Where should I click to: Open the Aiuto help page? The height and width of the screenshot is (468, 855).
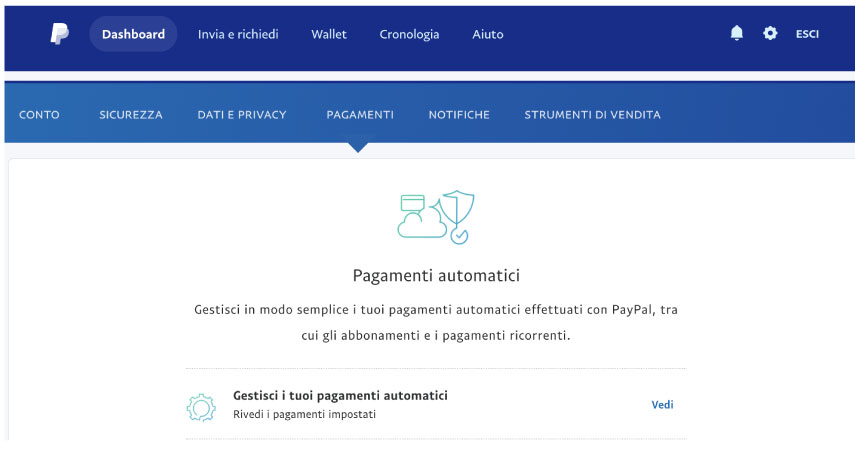click(x=487, y=34)
